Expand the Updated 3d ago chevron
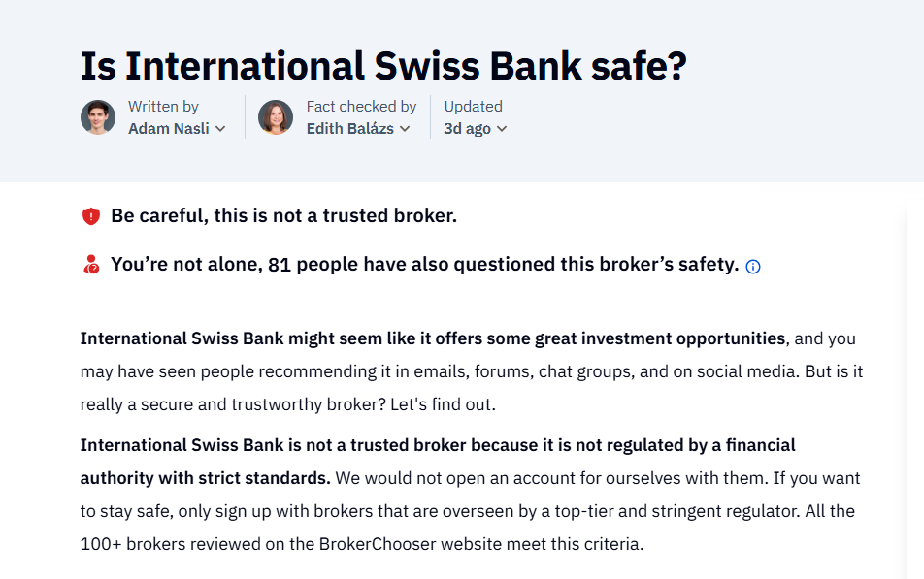 [x=502, y=128]
